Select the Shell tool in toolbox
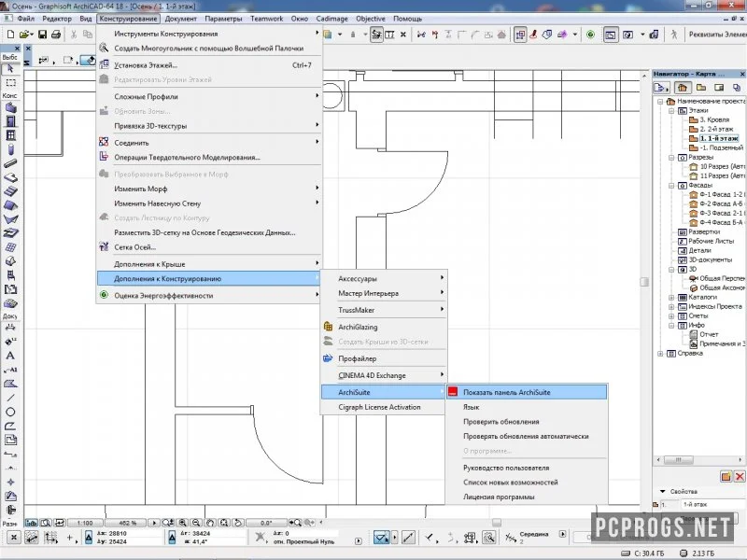The height and width of the screenshot is (560, 747). coord(10,219)
